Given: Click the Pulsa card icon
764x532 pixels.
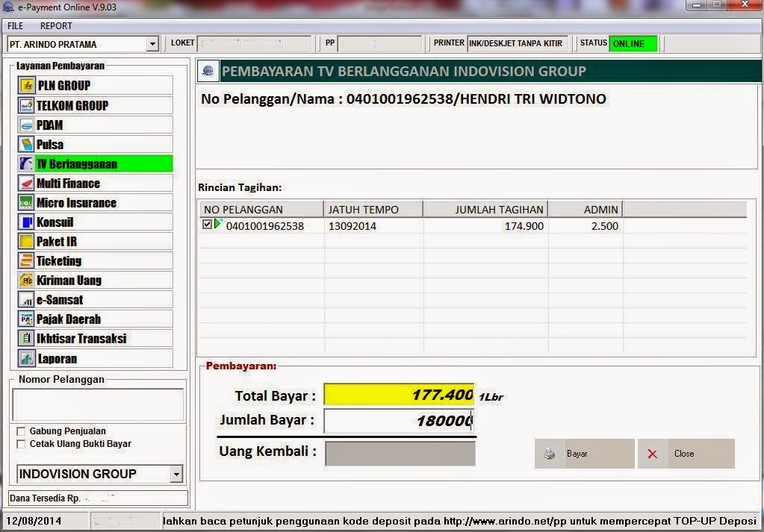Looking at the screenshot, I should pos(26,144).
